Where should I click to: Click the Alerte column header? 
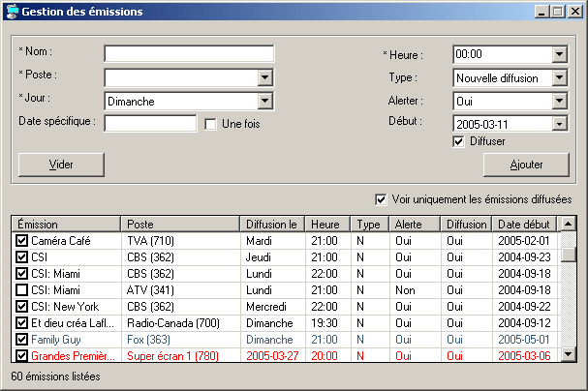click(x=415, y=224)
